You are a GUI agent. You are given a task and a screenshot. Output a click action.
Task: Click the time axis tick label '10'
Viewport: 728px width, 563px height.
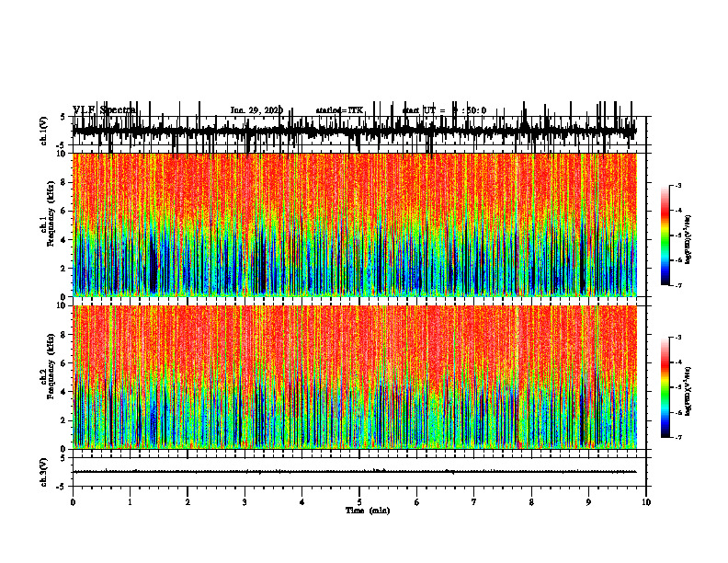(x=646, y=502)
